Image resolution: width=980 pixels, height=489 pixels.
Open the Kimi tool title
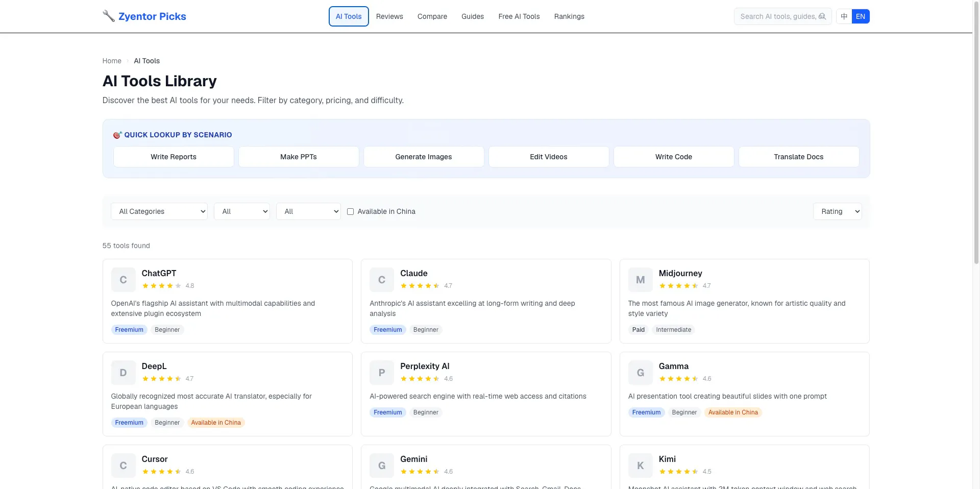[x=667, y=459]
